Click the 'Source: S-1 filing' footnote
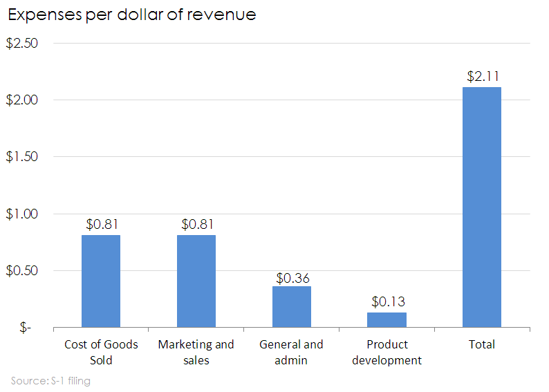The width and height of the screenshot is (549, 392). coord(50,380)
